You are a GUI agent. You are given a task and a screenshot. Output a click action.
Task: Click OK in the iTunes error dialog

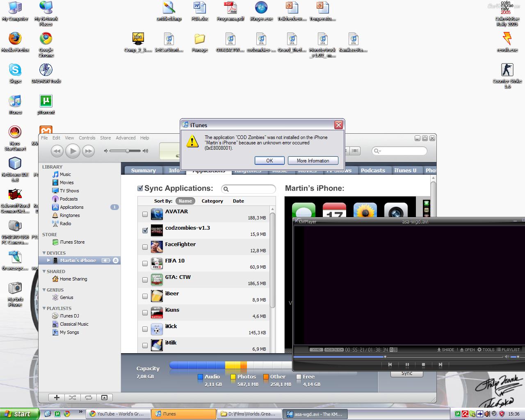click(269, 161)
